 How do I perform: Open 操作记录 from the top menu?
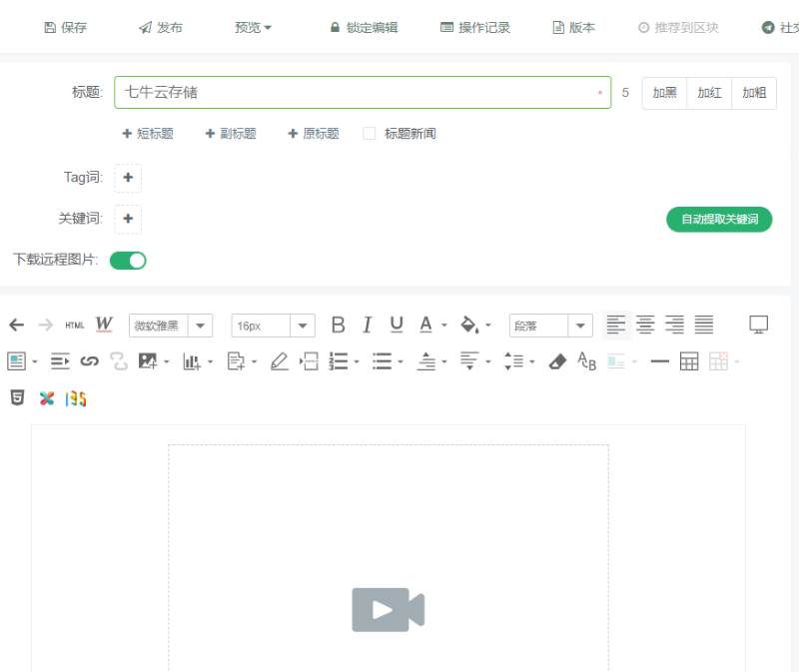[473, 27]
